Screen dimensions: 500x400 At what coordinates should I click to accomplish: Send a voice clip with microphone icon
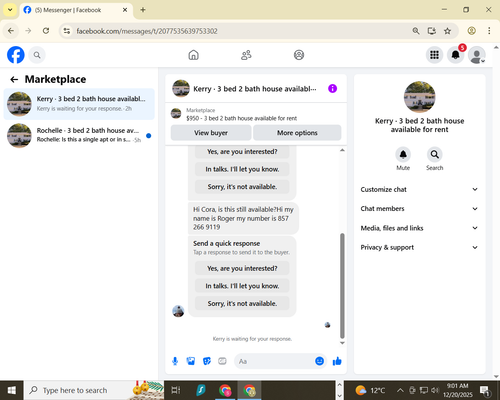175,361
